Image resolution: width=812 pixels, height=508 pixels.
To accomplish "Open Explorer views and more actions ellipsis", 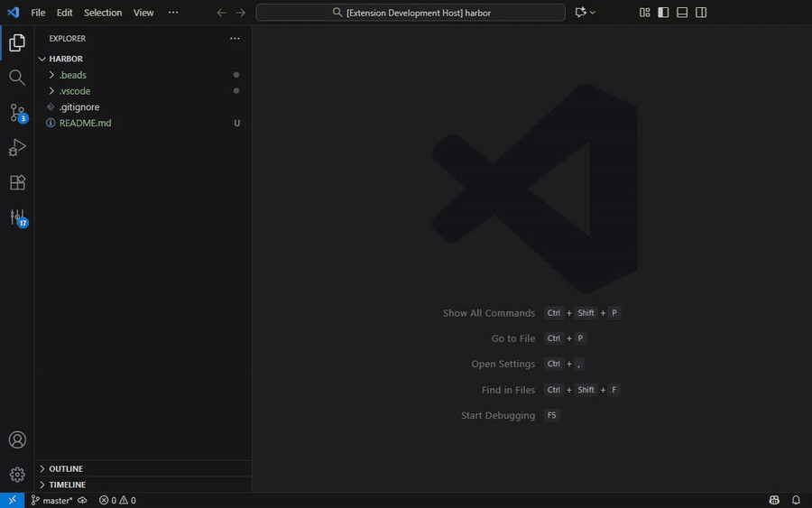I will 235,38.
